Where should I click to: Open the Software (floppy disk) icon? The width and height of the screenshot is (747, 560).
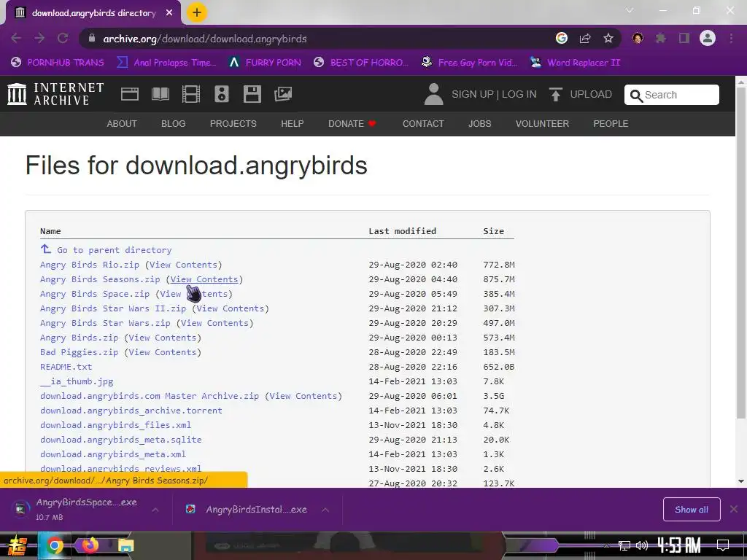[x=252, y=94]
